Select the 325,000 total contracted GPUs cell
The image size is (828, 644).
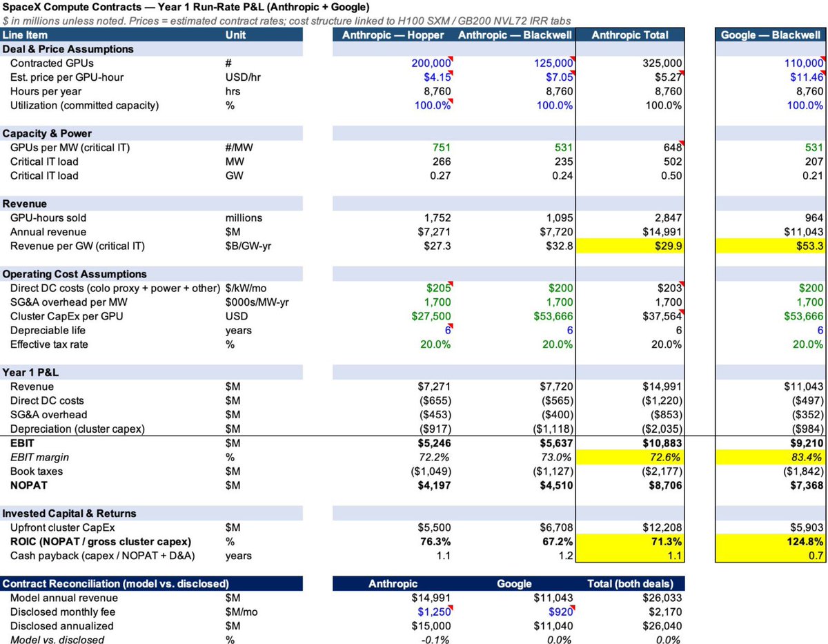(x=660, y=63)
